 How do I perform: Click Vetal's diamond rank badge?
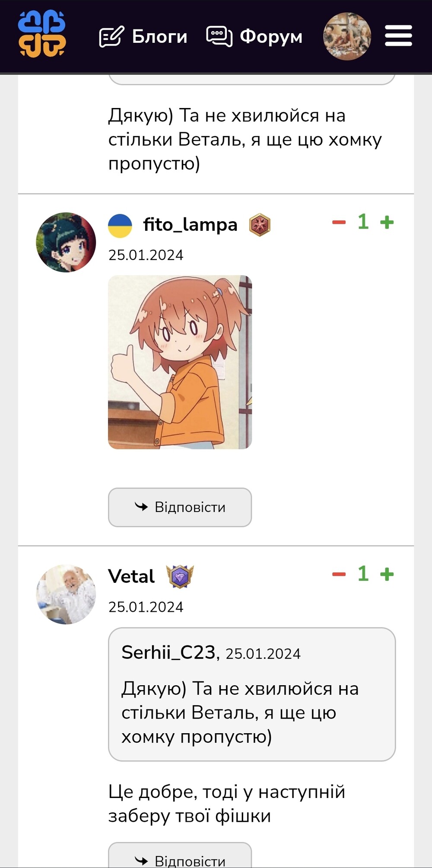pos(180,576)
